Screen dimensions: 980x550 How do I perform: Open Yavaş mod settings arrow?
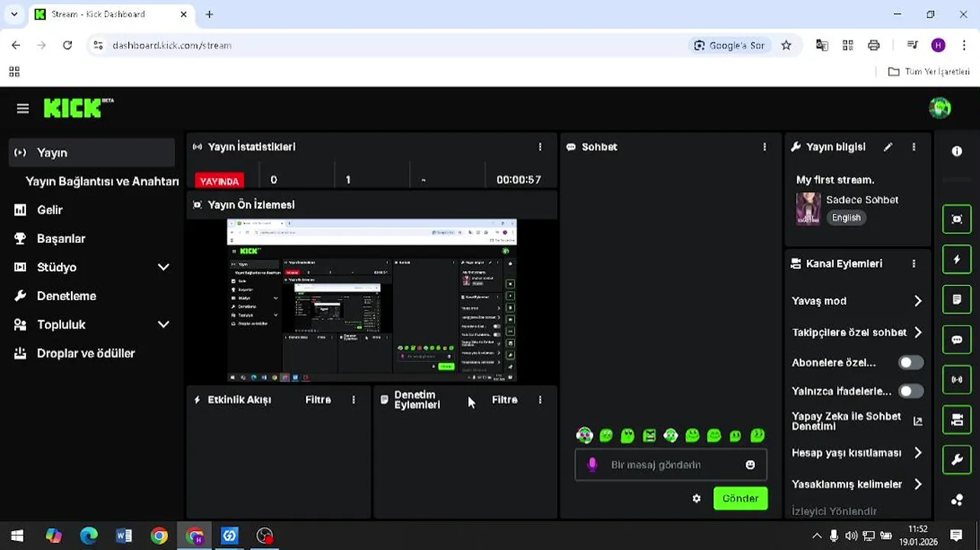click(917, 301)
